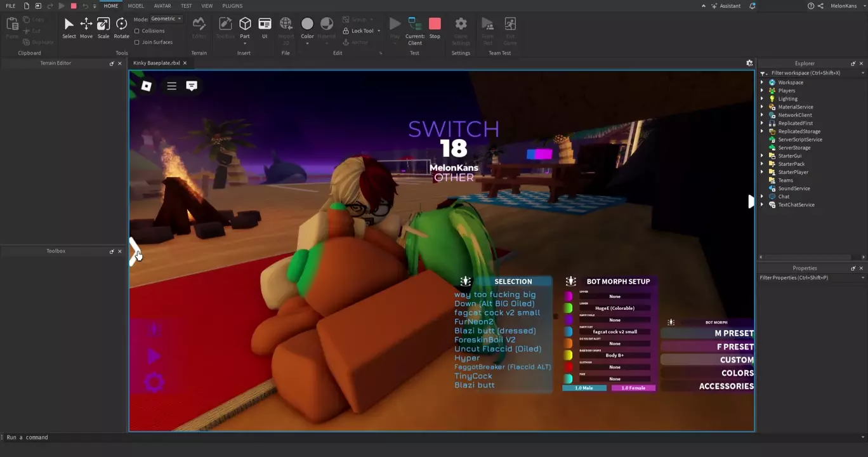The image size is (868, 457).
Task: Click the COLORS button in Bot Morph
Action: 737,373
